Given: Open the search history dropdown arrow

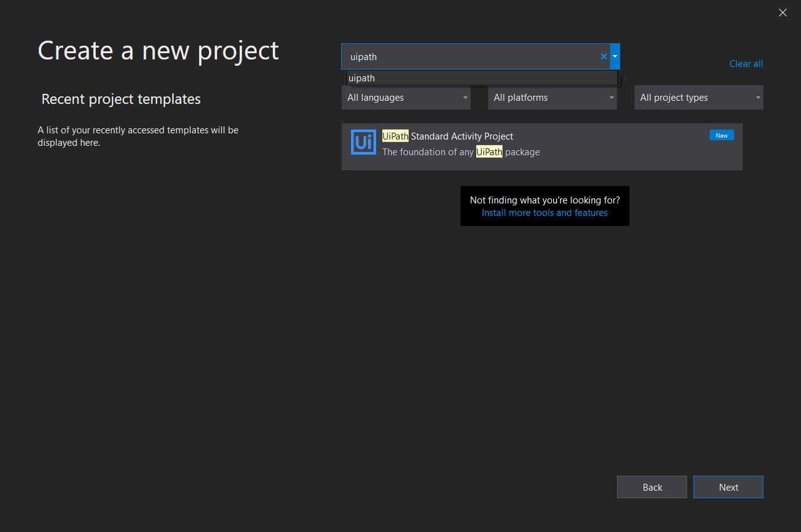Looking at the screenshot, I should [x=615, y=56].
